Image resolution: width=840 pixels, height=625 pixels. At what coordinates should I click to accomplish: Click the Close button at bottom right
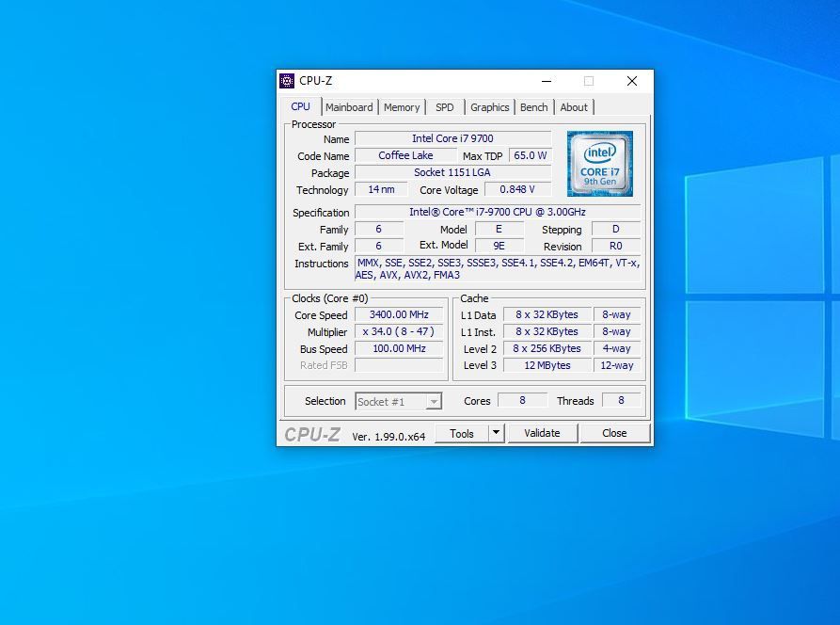pos(614,433)
